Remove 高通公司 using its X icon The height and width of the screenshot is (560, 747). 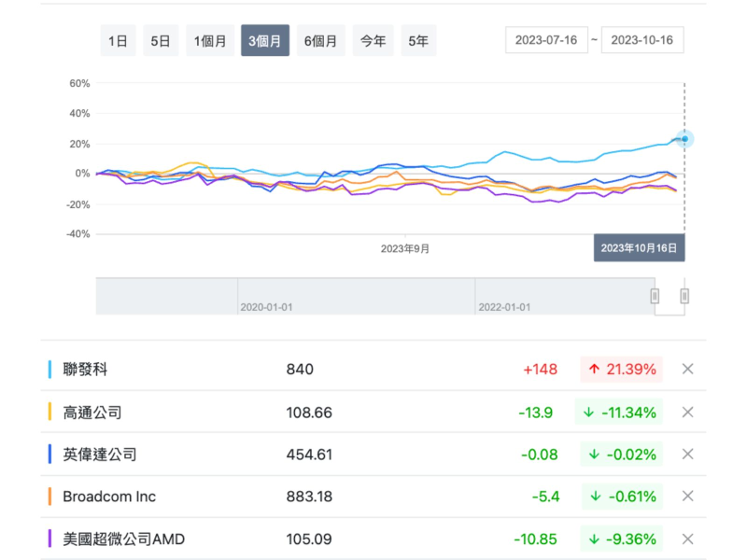pos(688,412)
